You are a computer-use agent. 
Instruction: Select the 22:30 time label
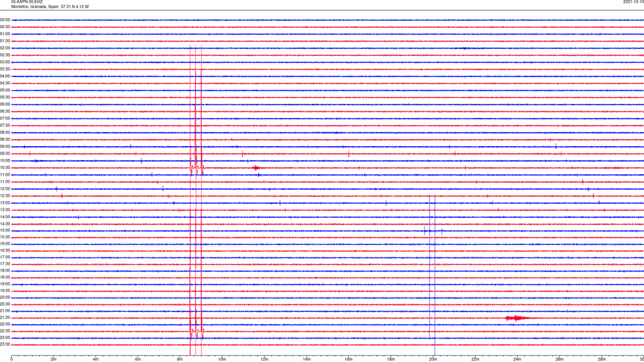pyautogui.click(x=5, y=330)
